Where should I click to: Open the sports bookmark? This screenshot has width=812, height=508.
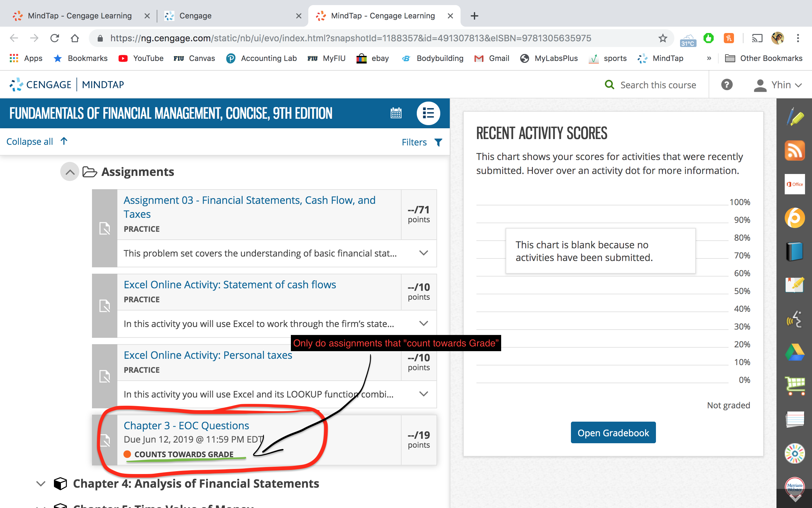(x=608, y=58)
